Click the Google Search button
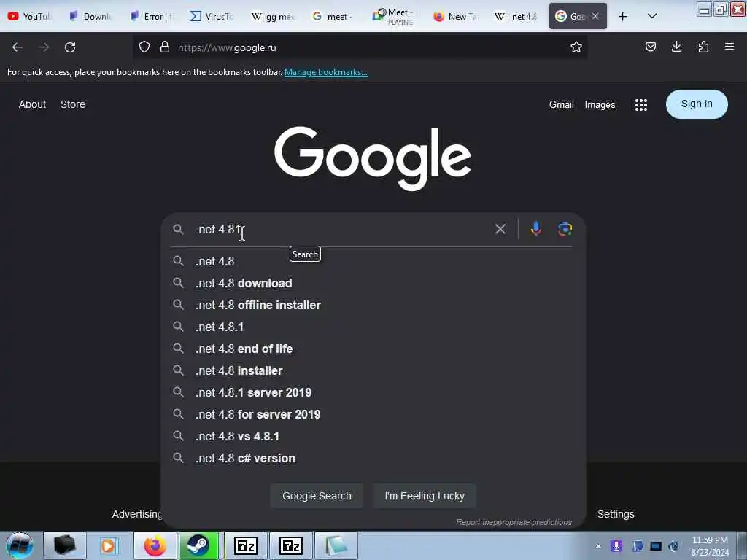The height and width of the screenshot is (560, 747). (x=317, y=496)
